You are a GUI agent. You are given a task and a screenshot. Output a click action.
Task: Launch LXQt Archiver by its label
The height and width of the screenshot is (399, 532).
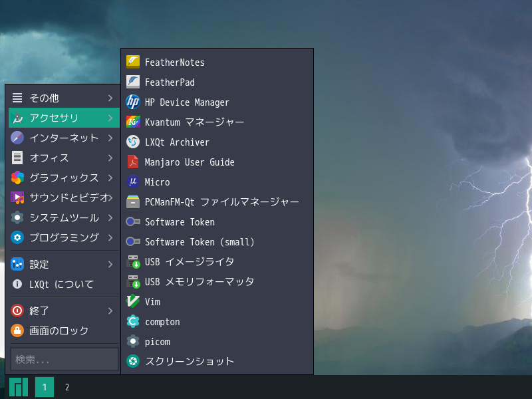point(177,142)
